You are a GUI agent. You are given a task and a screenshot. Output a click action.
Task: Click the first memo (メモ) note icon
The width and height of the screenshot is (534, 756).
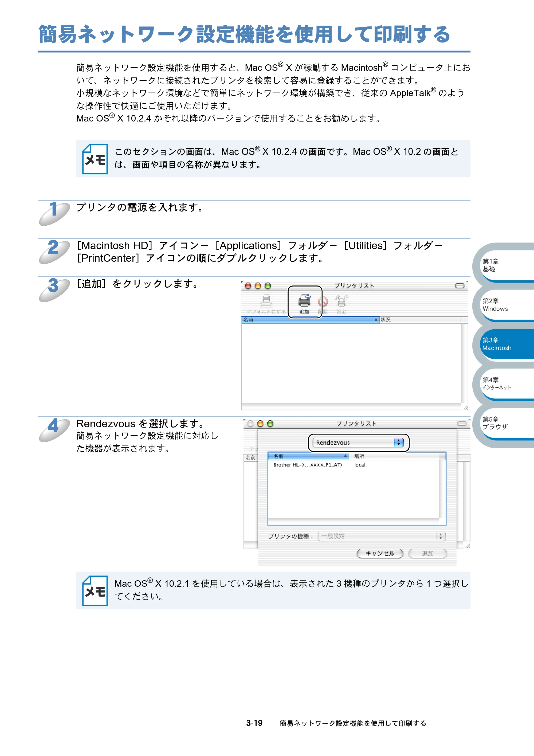point(95,159)
